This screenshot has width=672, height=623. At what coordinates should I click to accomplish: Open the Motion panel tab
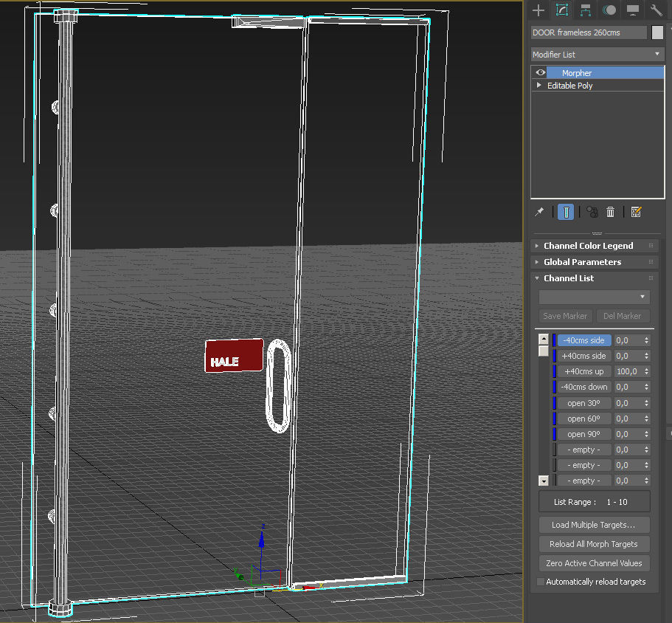click(x=609, y=10)
